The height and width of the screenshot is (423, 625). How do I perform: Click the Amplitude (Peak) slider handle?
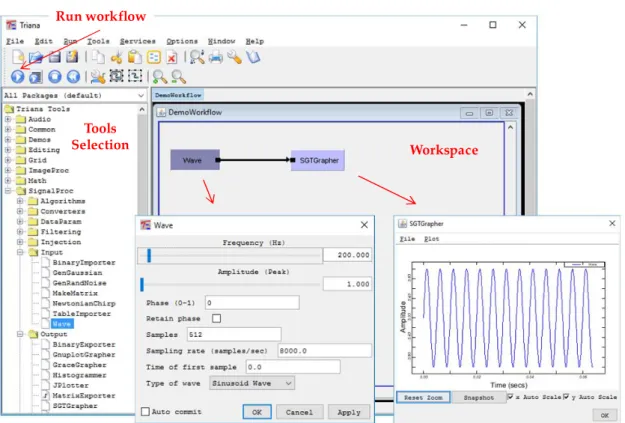click(x=142, y=284)
